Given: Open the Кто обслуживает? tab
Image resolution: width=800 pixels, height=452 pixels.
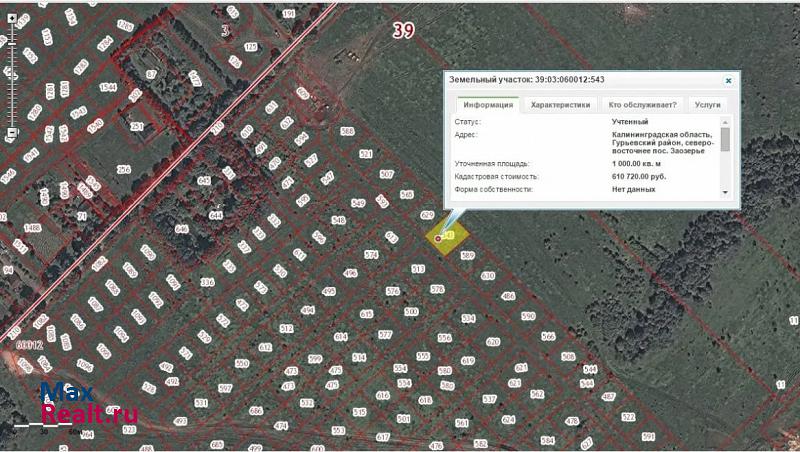Looking at the screenshot, I should pyautogui.click(x=643, y=104).
